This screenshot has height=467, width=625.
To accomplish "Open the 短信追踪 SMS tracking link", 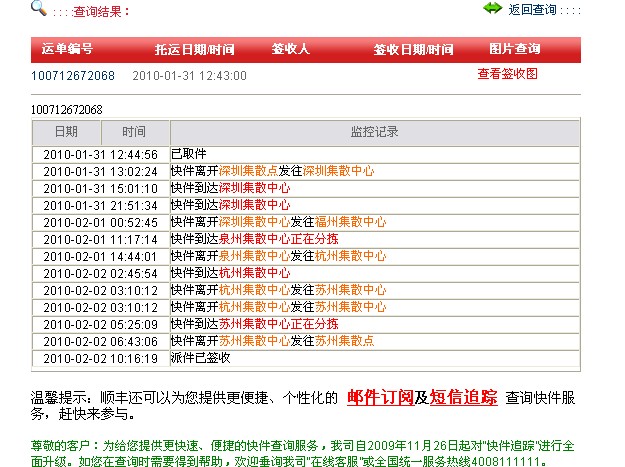I will point(464,397).
